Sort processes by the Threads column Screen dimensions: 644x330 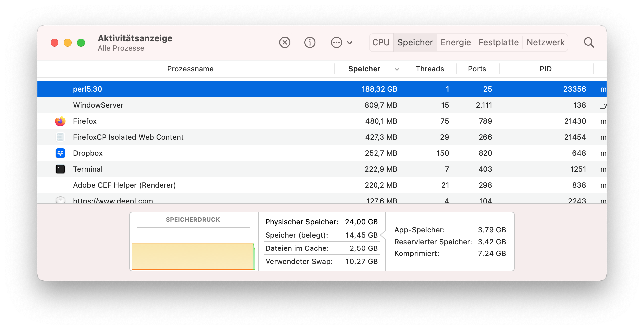click(430, 69)
